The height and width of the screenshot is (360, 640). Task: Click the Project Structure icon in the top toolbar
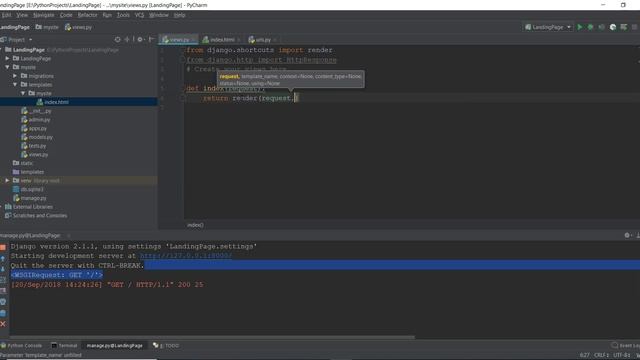pos(624,27)
